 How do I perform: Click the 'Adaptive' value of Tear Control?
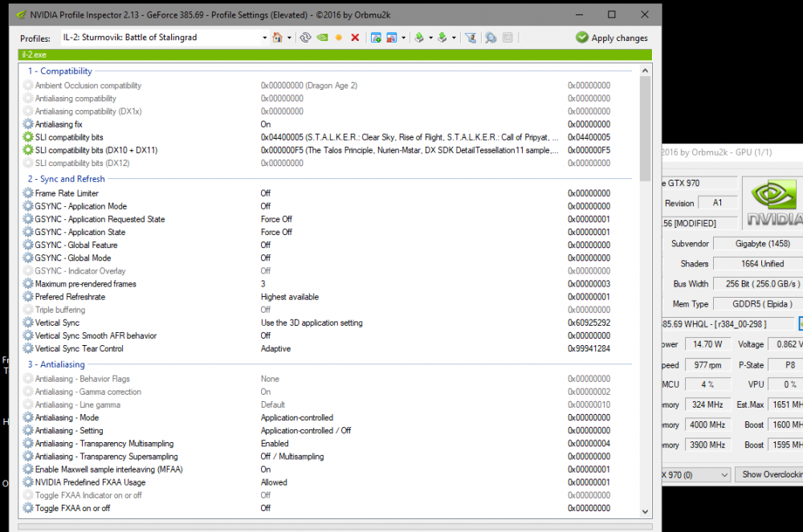275,349
